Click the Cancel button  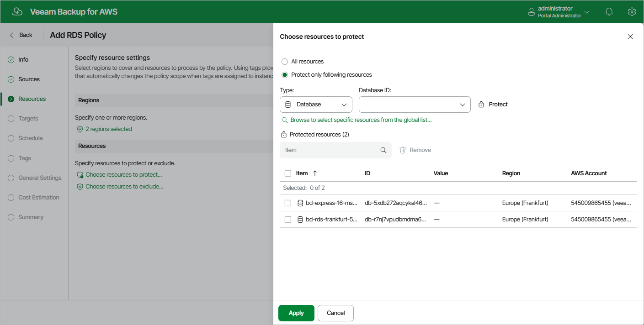(335, 313)
